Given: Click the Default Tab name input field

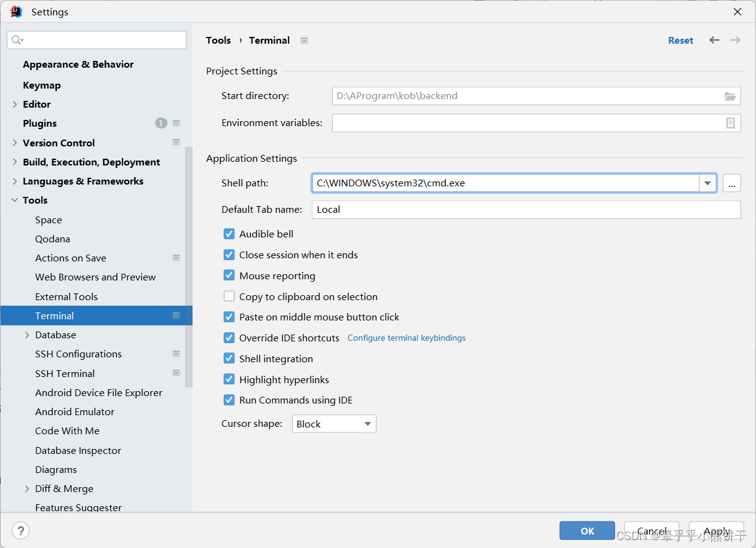Looking at the screenshot, I should [x=526, y=210].
